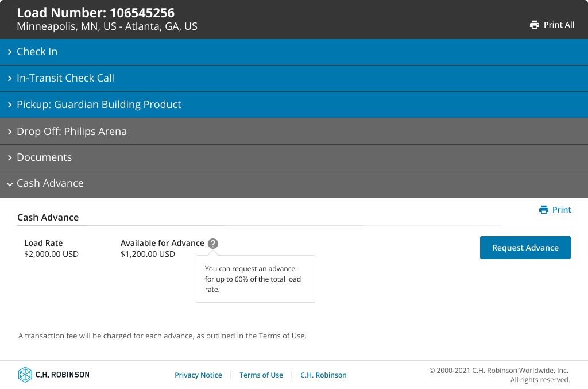Click the C.H. Robinson logo in footer
The image size is (588, 389).
(53, 375)
